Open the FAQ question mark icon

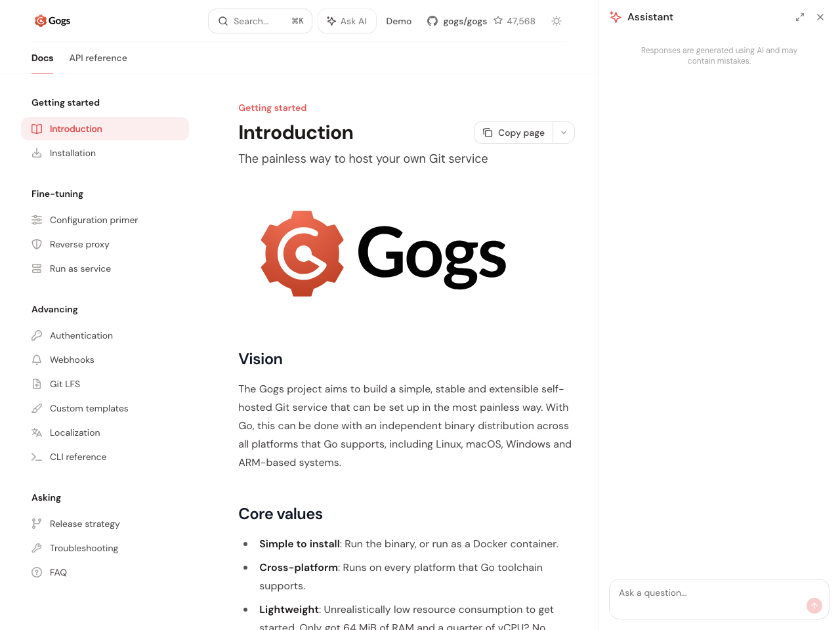37,572
